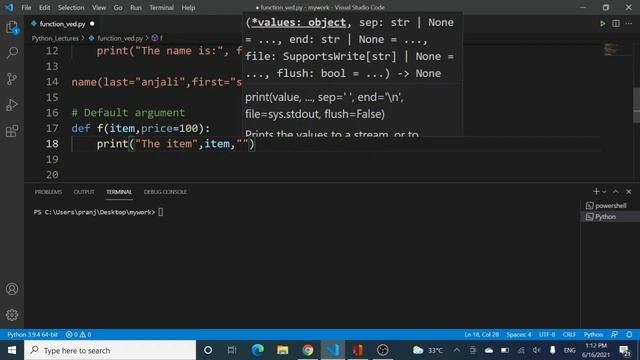Select the Terminal panel tab
640x360 pixels.
click(119, 192)
